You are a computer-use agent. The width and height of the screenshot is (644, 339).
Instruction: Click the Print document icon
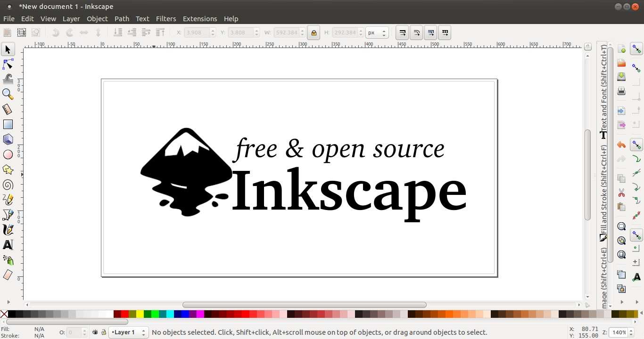tap(621, 91)
